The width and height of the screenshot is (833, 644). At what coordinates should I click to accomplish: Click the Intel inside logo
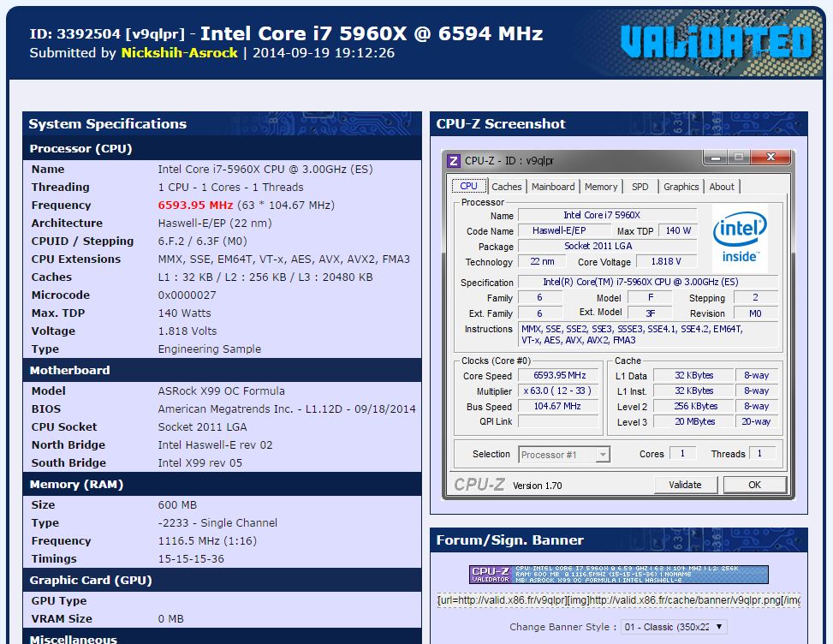tap(739, 237)
